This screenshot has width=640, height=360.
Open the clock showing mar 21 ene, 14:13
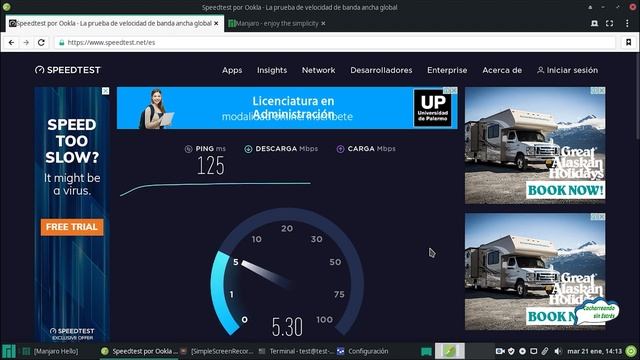coord(595,351)
